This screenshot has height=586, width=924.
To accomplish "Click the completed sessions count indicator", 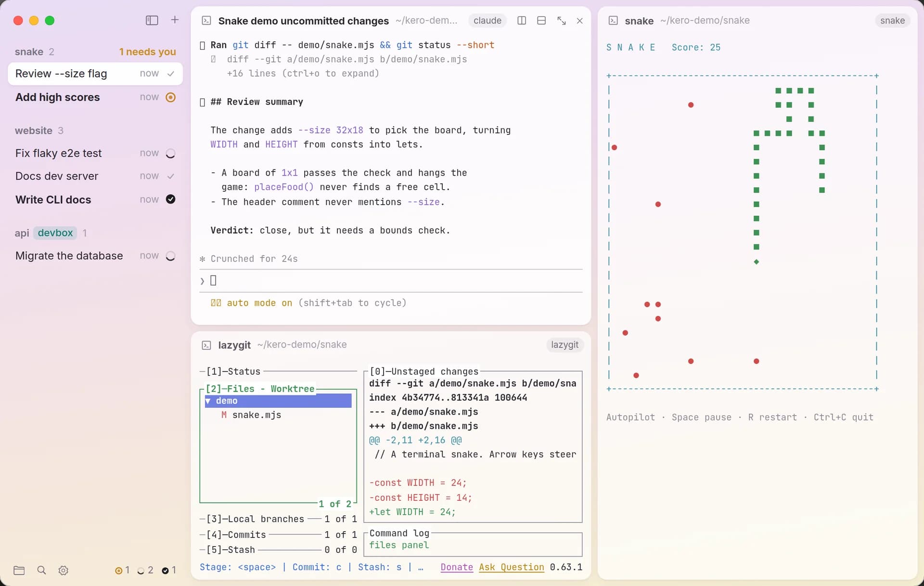I will pos(168,571).
